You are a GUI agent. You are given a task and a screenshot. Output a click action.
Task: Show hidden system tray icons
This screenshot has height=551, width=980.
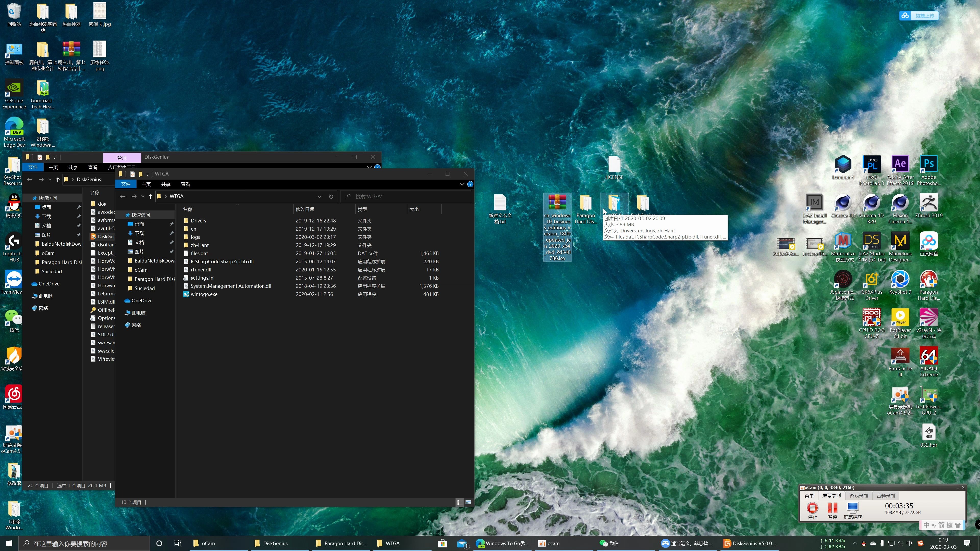[854, 543]
